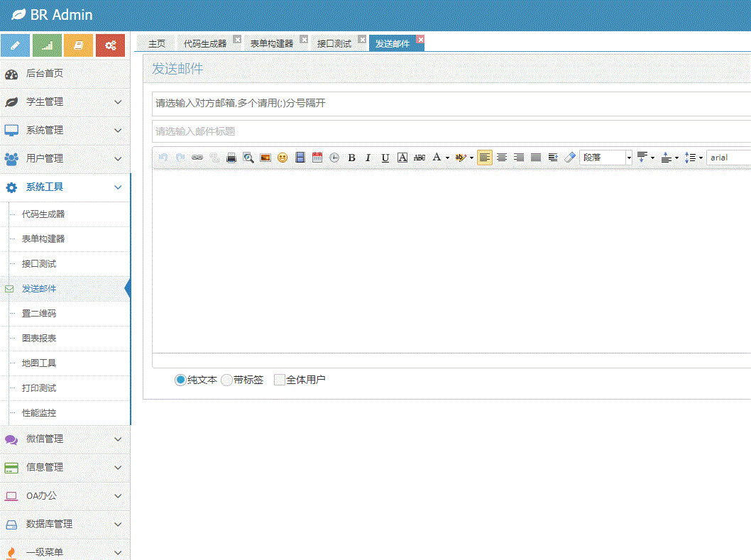Expand the 微信管理 menu
This screenshot has height=560, width=751.
click(x=65, y=439)
